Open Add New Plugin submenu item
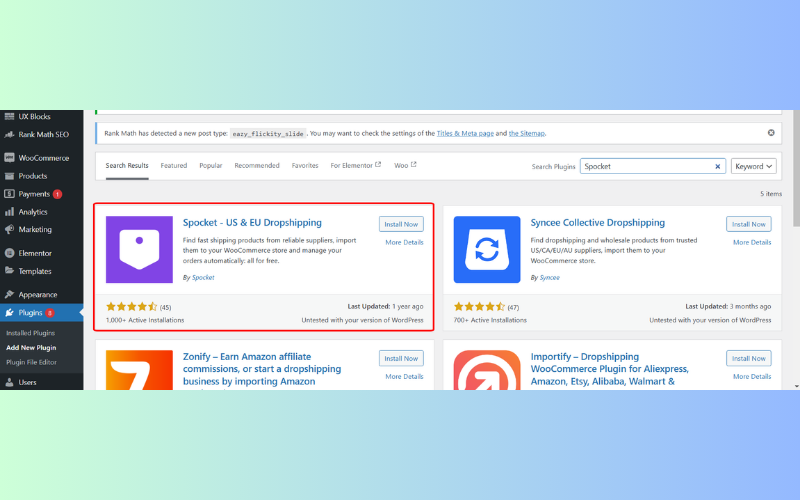 click(x=31, y=347)
